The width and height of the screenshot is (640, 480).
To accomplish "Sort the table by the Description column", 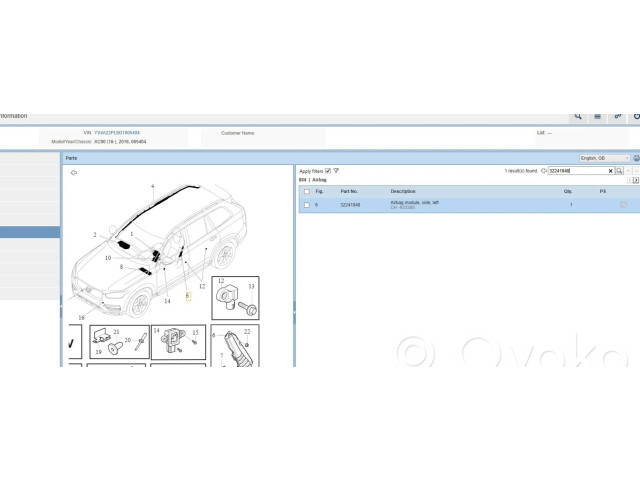I will tap(403, 190).
